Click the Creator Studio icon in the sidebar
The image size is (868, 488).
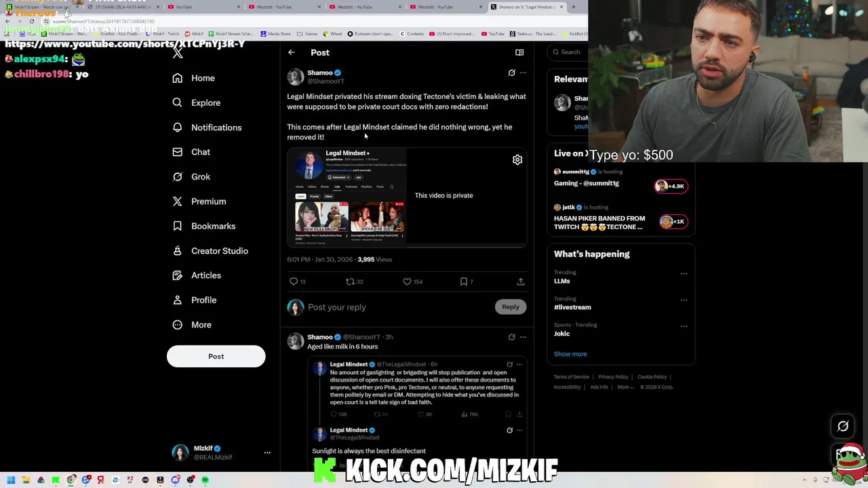tap(177, 251)
